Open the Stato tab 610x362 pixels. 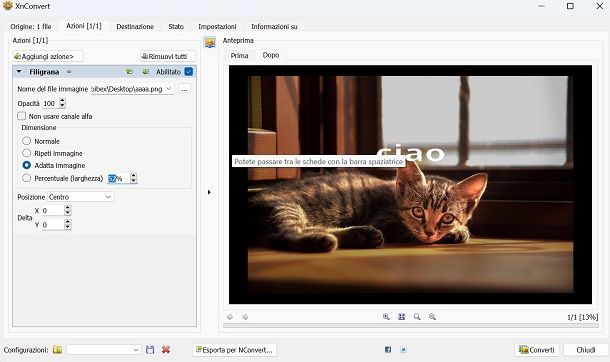coord(176,26)
